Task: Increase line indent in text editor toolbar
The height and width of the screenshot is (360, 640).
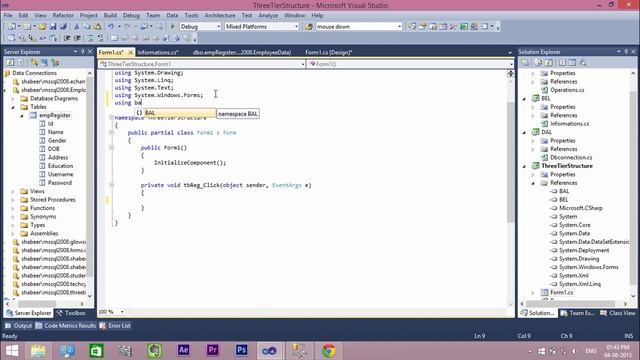Action: click(x=77, y=38)
